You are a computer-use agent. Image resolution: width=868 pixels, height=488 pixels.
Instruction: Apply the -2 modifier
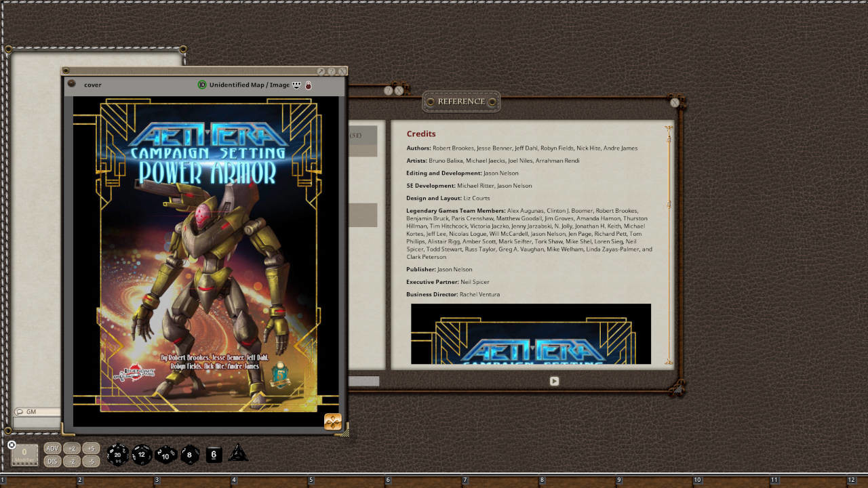[72, 461]
